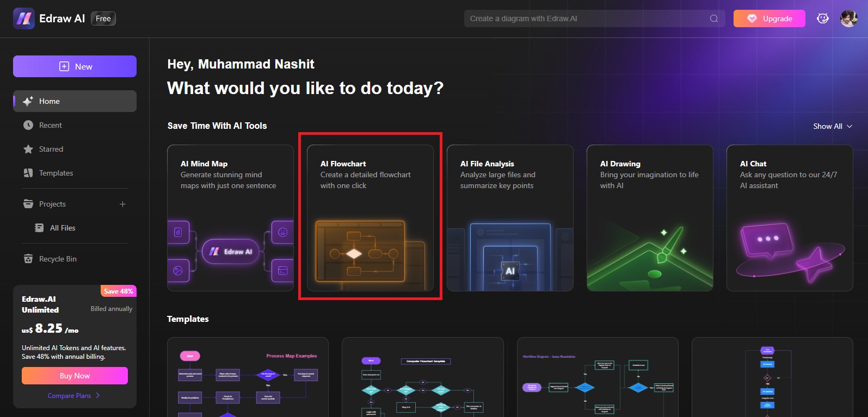This screenshot has width=868, height=417.
Task: Open the Process Map Examples template
Action: 248,377
